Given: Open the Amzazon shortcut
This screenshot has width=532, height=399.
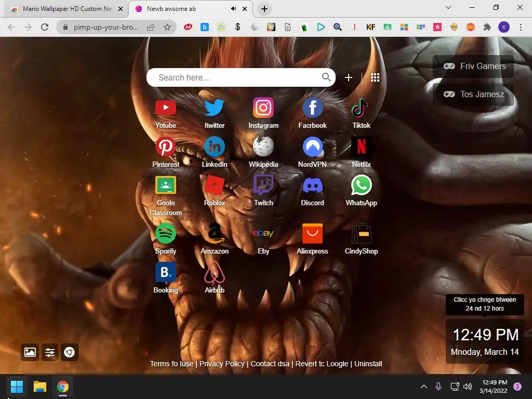Looking at the screenshot, I should click(215, 233).
